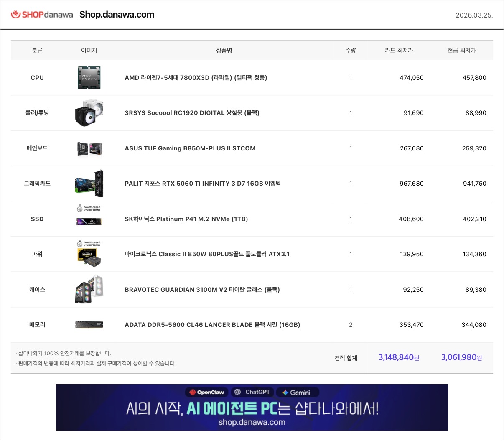Click motherboard card price 267,680

[412, 148]
